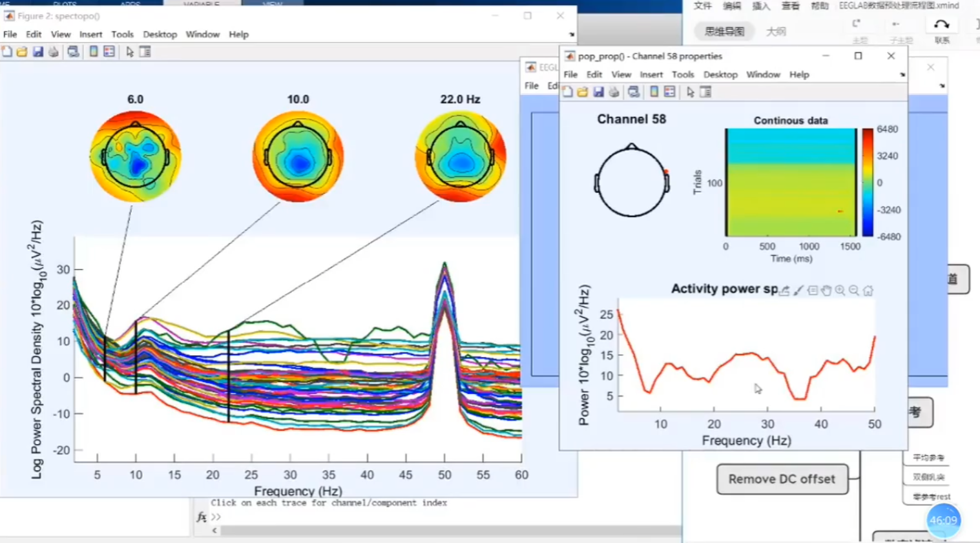The image size is (980, 543).
Task: Toggle data tips icon on spectrum axes
Action: (x=813, y=291)
